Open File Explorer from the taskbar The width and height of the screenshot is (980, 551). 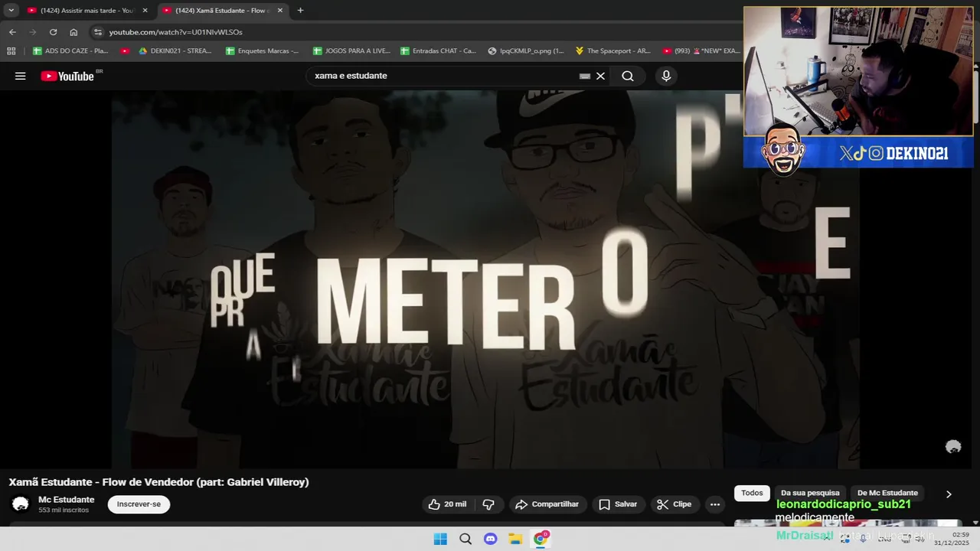point(515,539)
